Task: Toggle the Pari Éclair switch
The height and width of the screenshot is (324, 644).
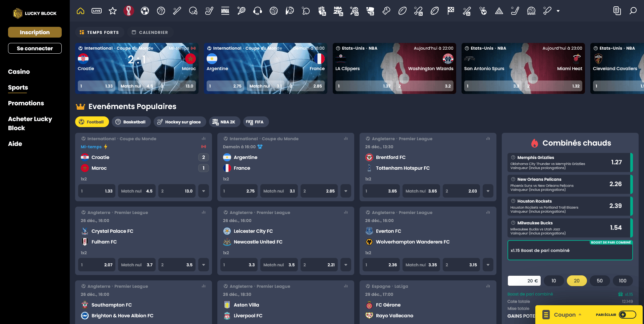Action: point(627,315)
